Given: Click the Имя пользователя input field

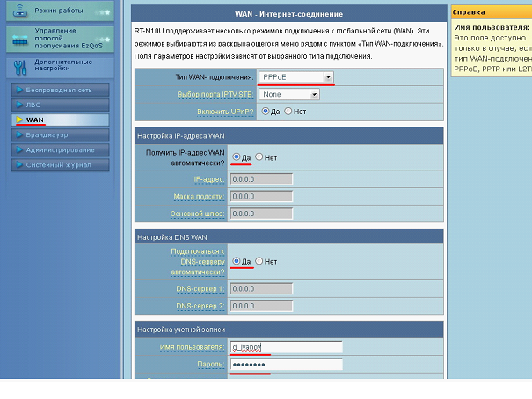Looking at the screenshot, I should [286, 347].
